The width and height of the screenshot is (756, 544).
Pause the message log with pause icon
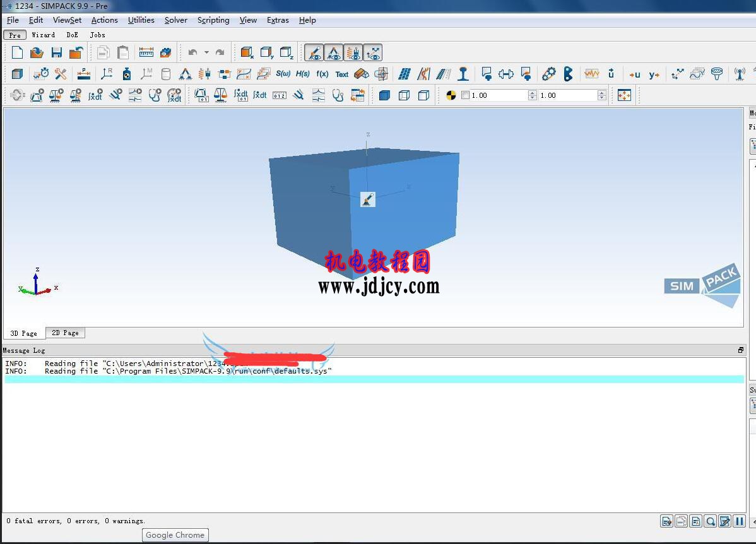pos(740,521)
